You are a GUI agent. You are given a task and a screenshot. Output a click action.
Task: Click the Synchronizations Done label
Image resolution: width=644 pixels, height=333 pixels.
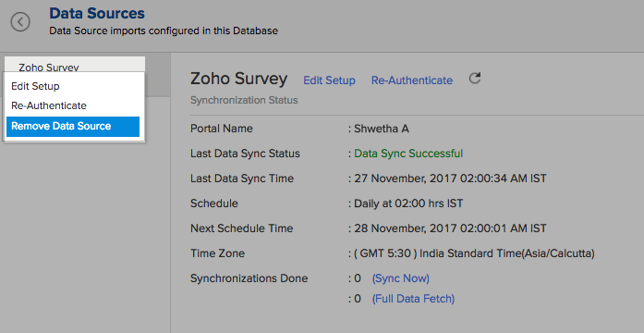coord(249,278)
